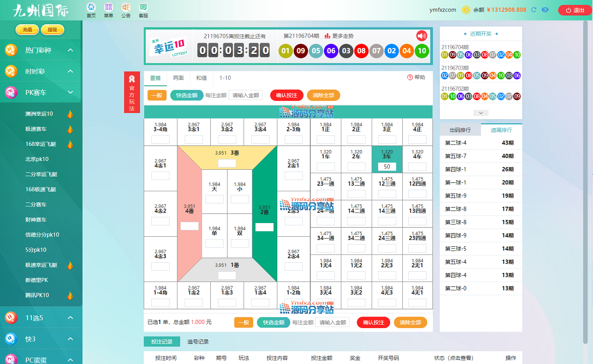Click the 更多走势 trend chart icon
593x364 pixels.
tap(327, 36)
